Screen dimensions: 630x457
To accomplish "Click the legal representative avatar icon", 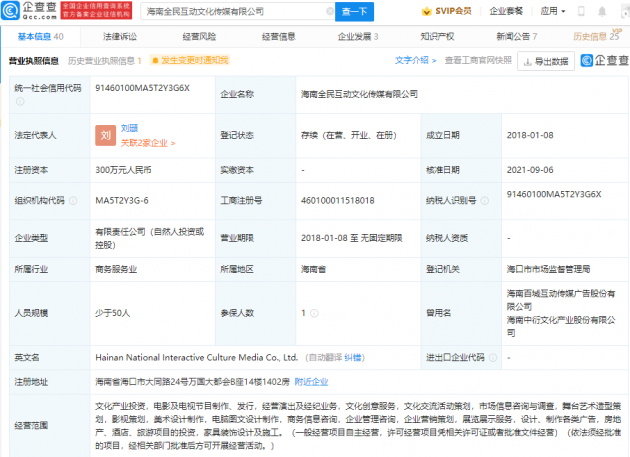I will (106, 134).
